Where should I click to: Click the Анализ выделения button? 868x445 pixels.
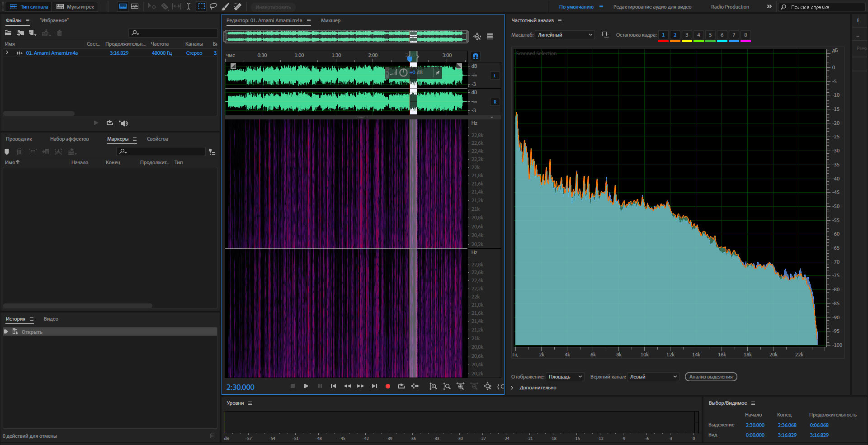[x=711, y=377]
